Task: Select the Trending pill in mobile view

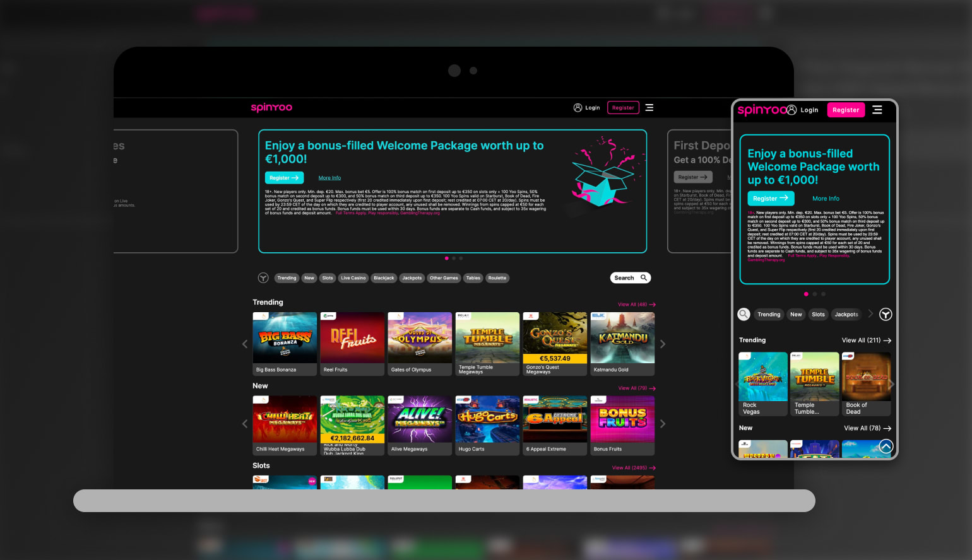Action: (x=769, y=314)
